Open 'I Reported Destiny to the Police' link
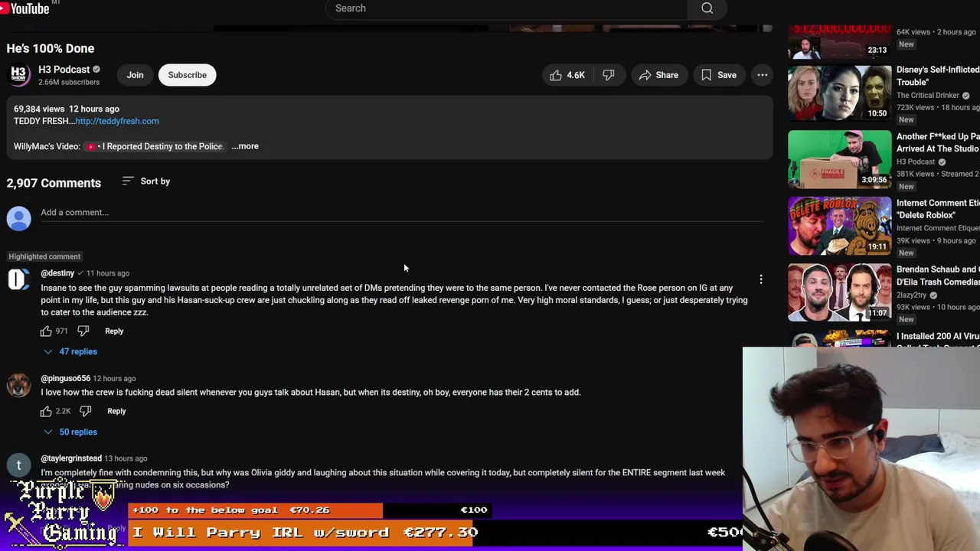This screenshot has width=980, height=551. [x=154, y=146]
